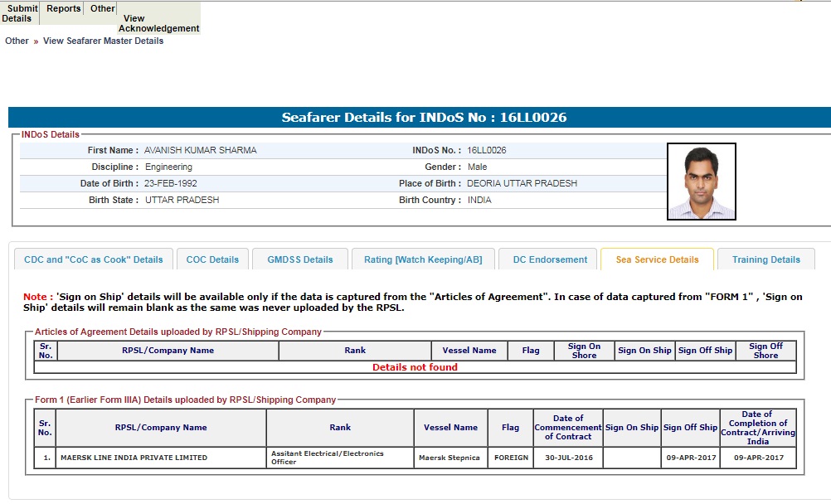
Task: Click the 30-JUL-2016 contract commencement date
Action: (x=567, y=458)
